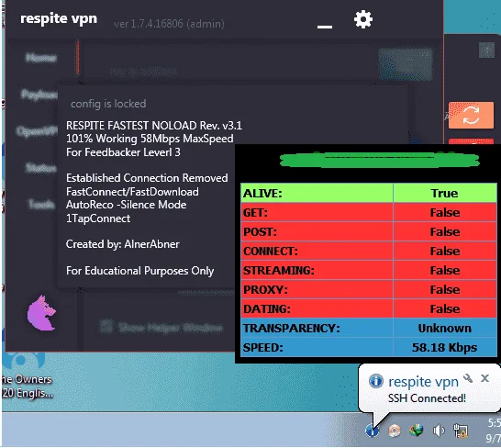Click the 'False' value in DATING row
The height and width of the screenshot is (448, 501).
[x=445, y=308]
